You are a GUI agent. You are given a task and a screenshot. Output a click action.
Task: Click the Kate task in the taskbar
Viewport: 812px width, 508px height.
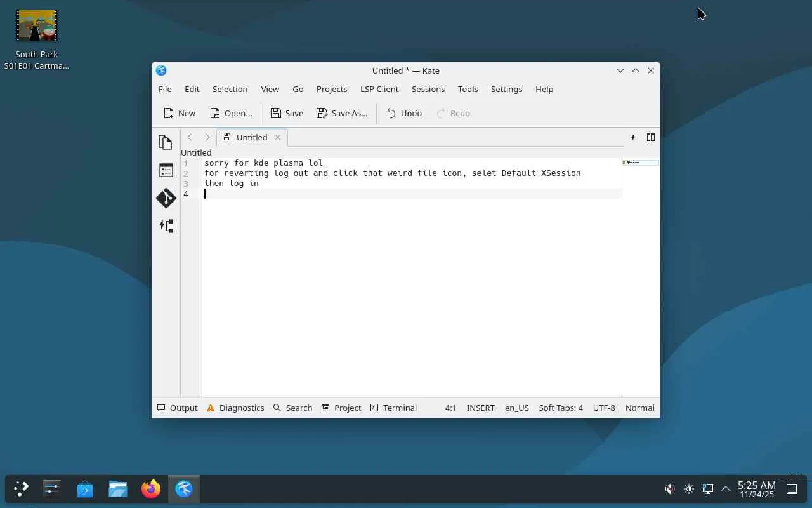click(x=184, y=489)
